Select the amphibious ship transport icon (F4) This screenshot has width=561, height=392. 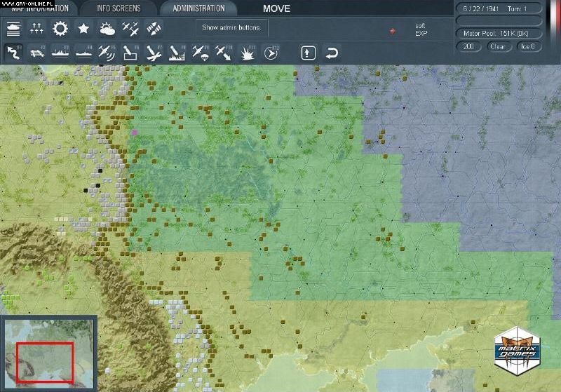(83, 53)
